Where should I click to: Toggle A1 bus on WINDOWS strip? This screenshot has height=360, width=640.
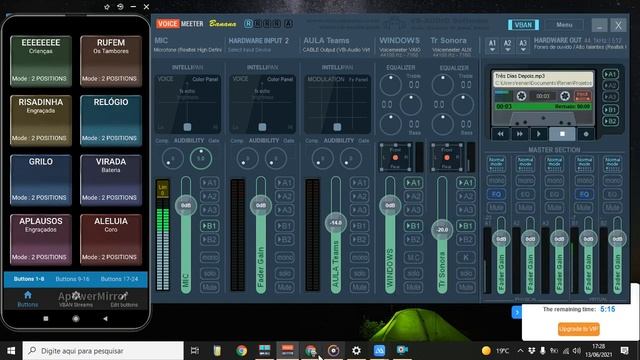coord(413,183)
